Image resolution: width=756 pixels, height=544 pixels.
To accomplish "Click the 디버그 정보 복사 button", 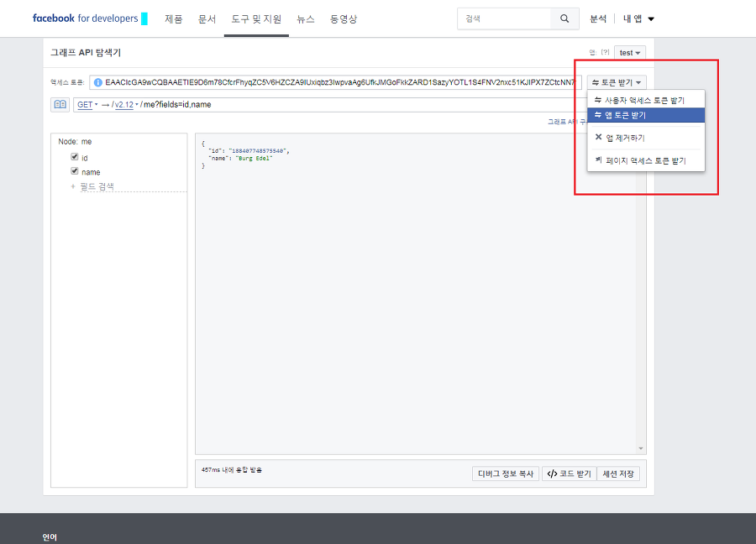I will click(x=506, y=473).
